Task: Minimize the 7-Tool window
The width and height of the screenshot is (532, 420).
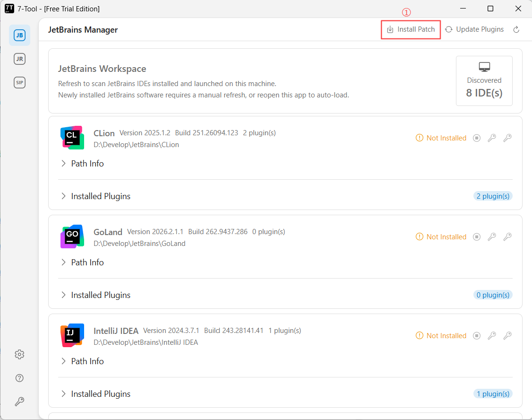Action: tap(463, 9)
